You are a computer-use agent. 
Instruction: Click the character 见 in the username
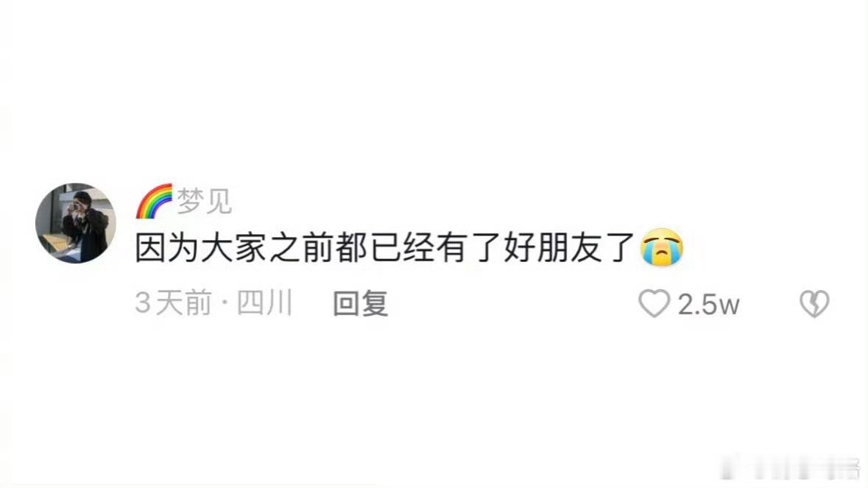pos(218,201)
